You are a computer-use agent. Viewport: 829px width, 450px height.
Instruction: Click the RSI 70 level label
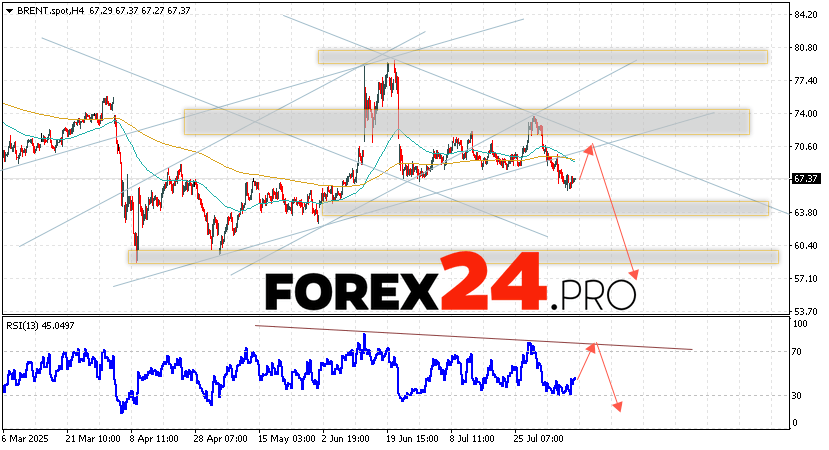(799, 352)
